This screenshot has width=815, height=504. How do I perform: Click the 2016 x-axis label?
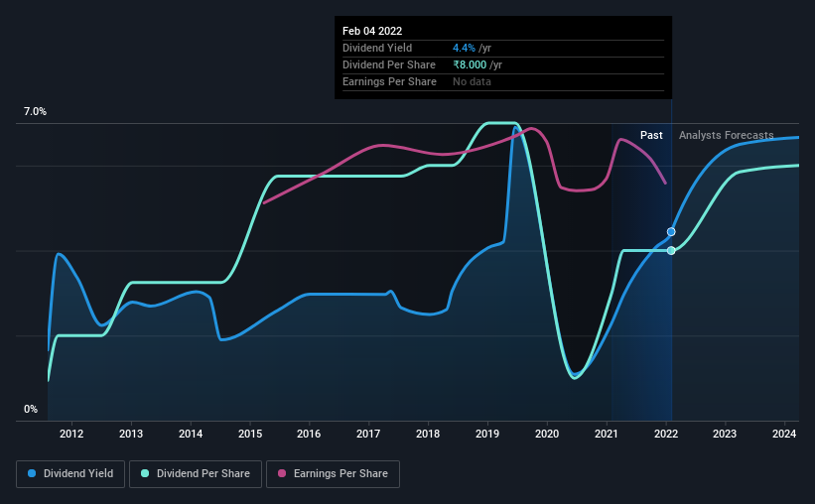309,434
